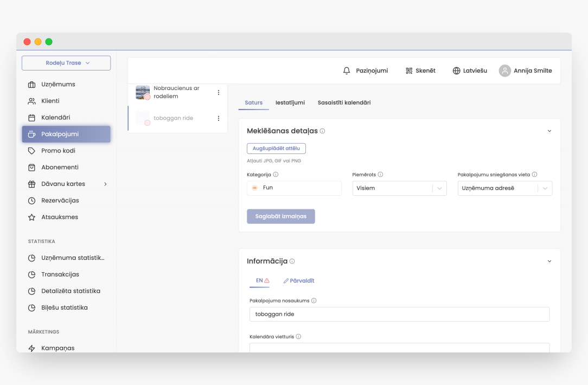The image size is (588, 385).
Task: Click the Augšupielādēt attēlu button
Action: pyautogui.click(x=276, y=148)
